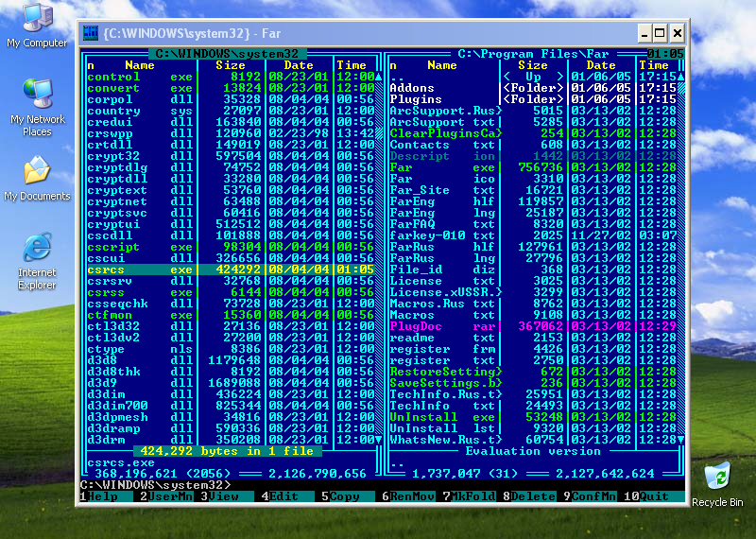The image size is (756, 539).
Task: Select the Addons folder in right panel
Action: click(x=533, y=88)
